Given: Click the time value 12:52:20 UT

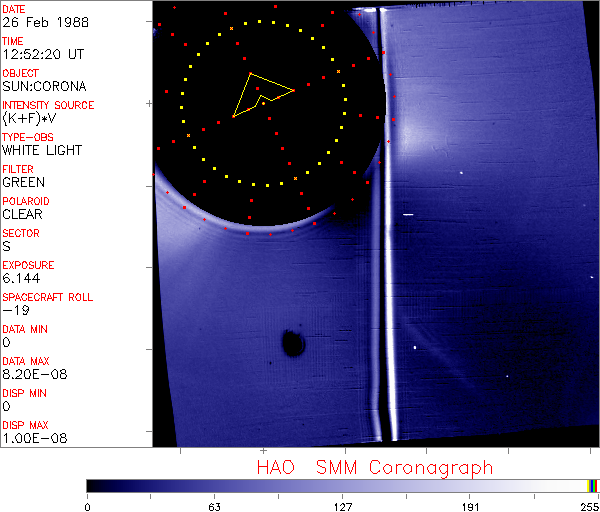Looking at the screenshot, I should pyautogui.click(x=41, y=54).
